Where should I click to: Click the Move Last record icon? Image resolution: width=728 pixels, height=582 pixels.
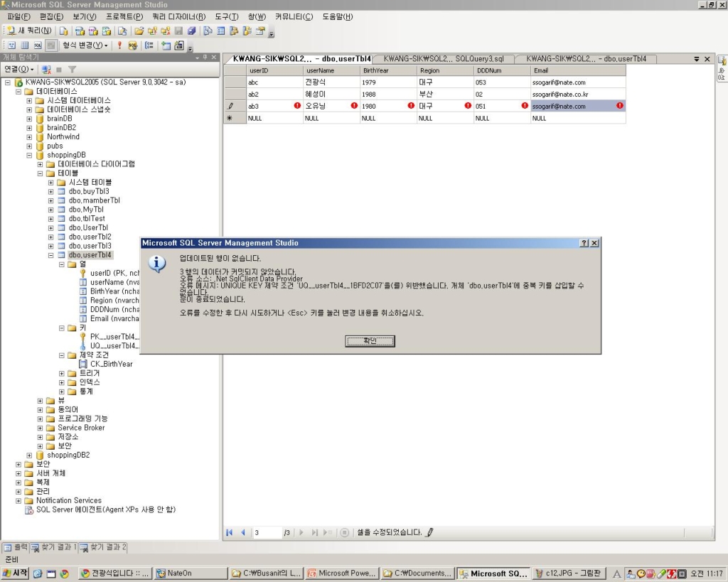(315, 532)
